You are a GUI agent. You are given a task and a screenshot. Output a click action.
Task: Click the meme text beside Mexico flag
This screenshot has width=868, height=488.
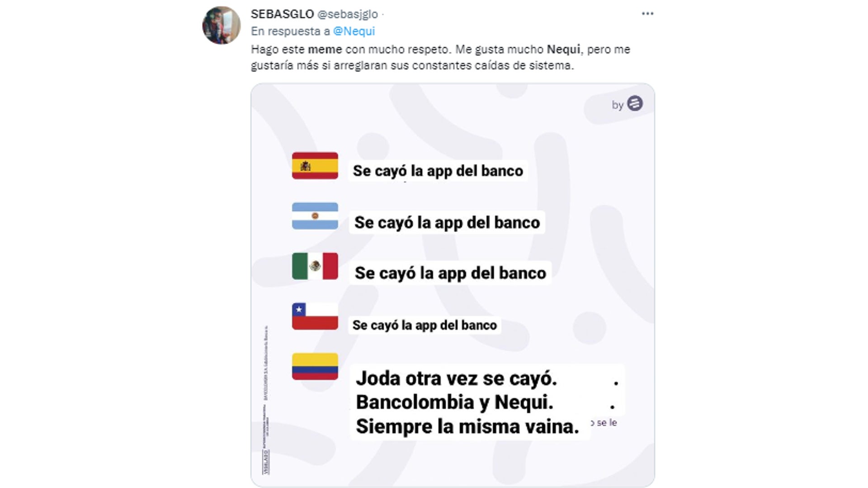point(450,273)
